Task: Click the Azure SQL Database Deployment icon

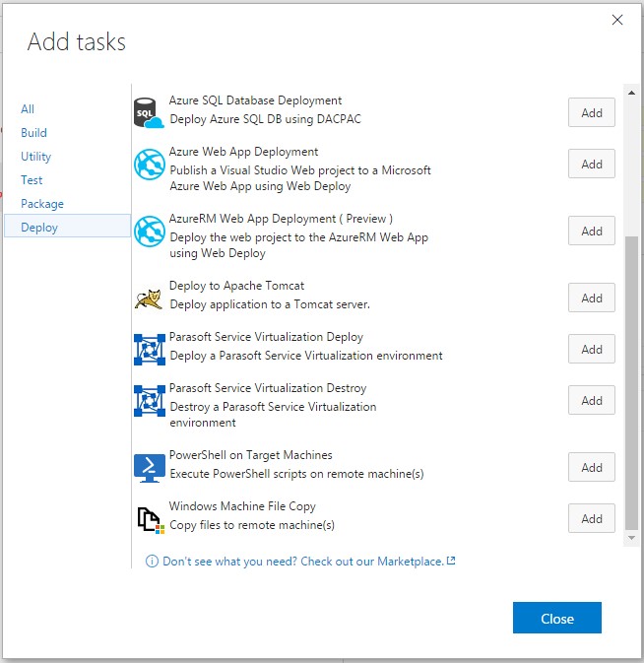Action: [149, 112]
